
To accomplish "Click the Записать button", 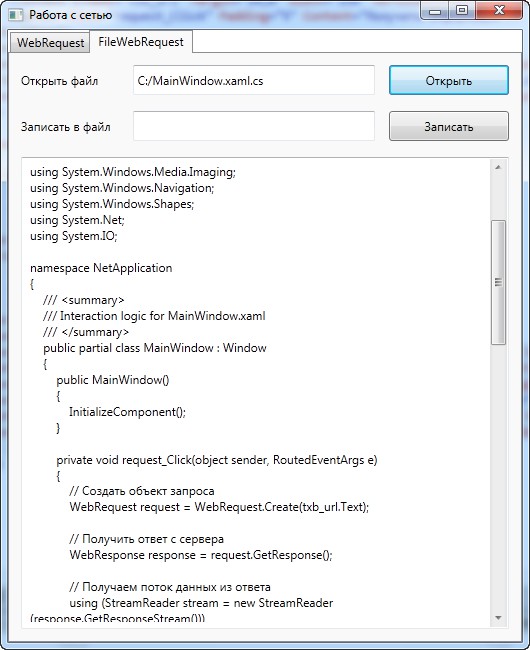I will tap(449, 126).
